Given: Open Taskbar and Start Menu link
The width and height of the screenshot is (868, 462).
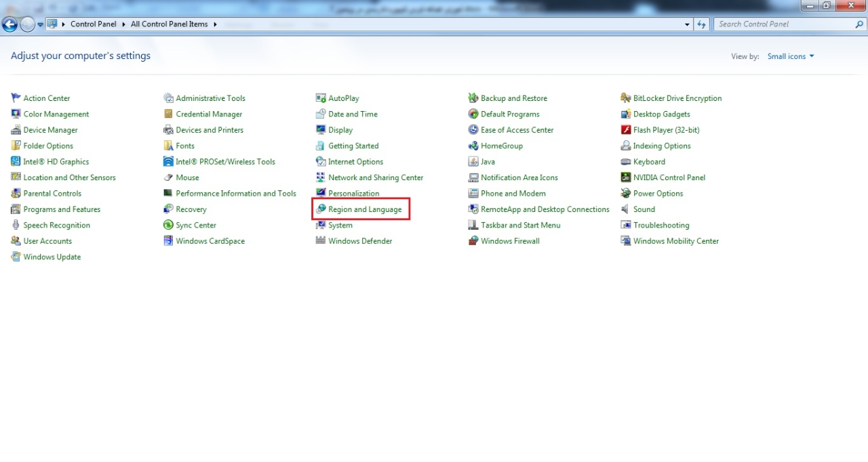Looking at the screenshot, I should pyautogui.click(x=521, y=226).
